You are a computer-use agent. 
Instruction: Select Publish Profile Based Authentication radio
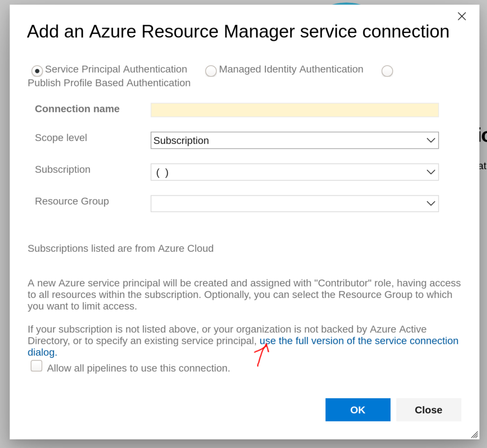387,71
